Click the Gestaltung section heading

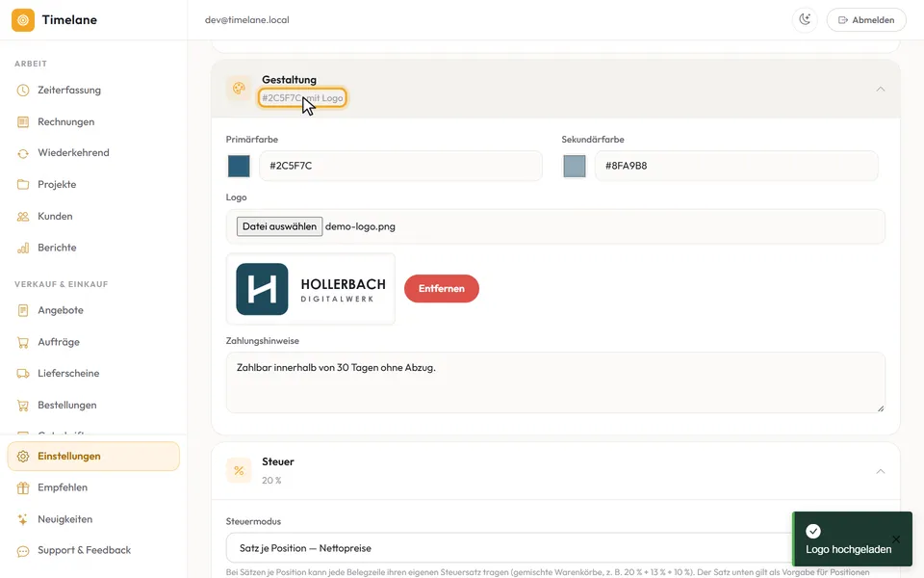[x=290, y=80]
